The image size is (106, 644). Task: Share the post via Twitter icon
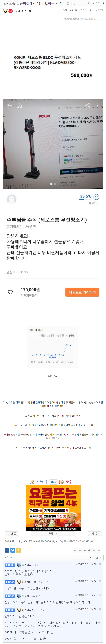click(x=13, y=550)
